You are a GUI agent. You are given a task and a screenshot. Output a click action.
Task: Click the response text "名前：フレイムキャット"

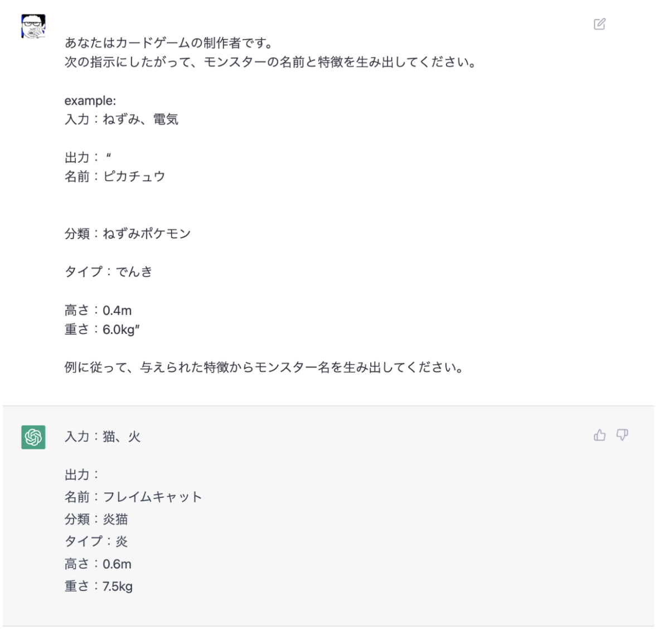click(133, 497)
